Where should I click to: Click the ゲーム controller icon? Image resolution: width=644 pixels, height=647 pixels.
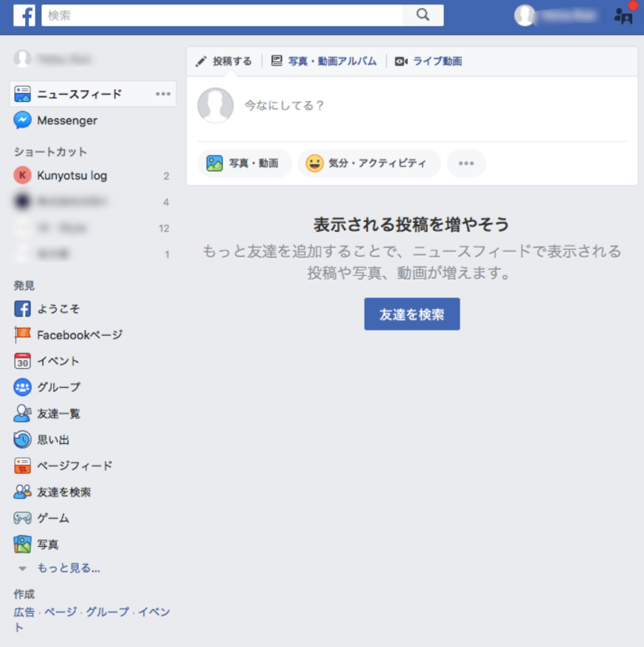22,518
